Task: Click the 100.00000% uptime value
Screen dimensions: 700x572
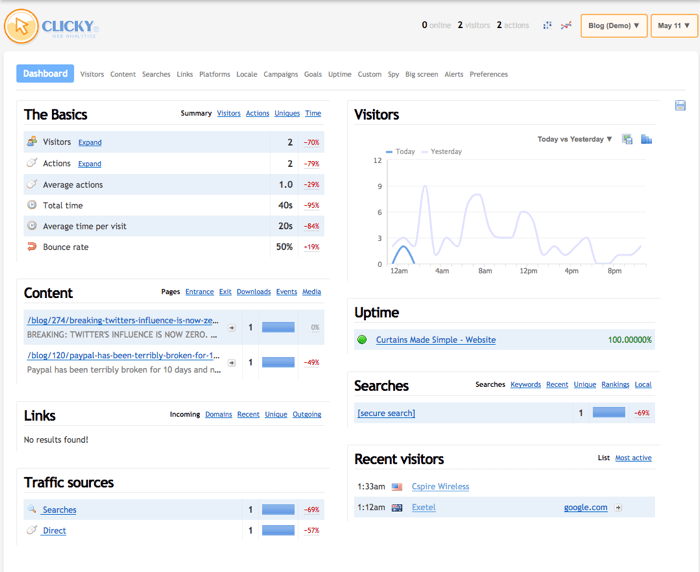Action: point(629,340)
